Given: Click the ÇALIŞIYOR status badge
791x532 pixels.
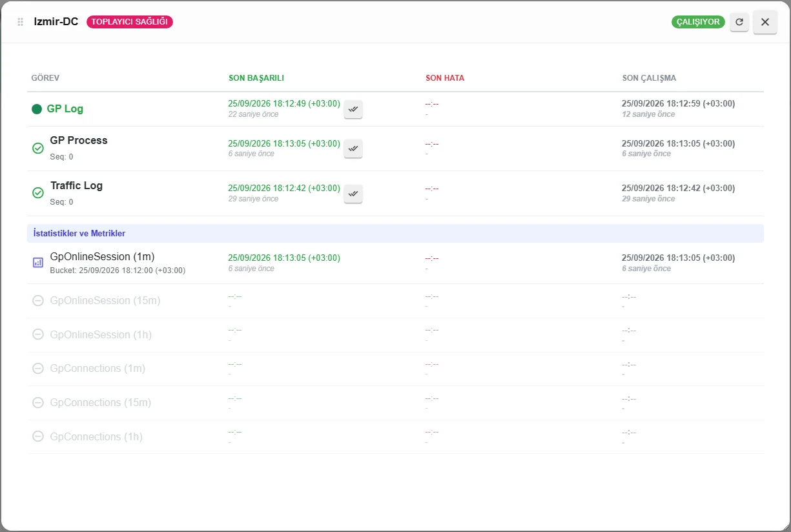Looking at the screenshot, I should tap(698, 22).
